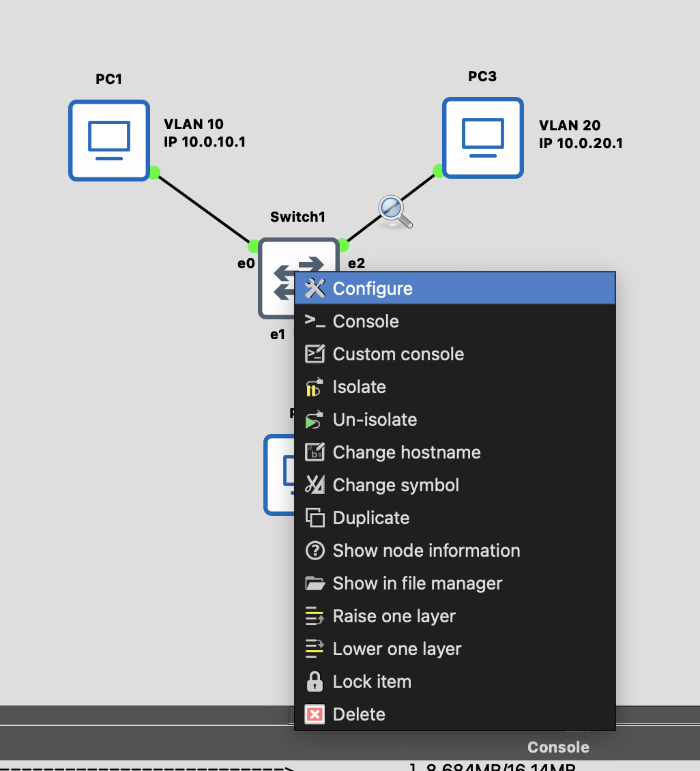The image size is (700, 771).
Task: Select Configure from the context menu
Action: [373, 289]
